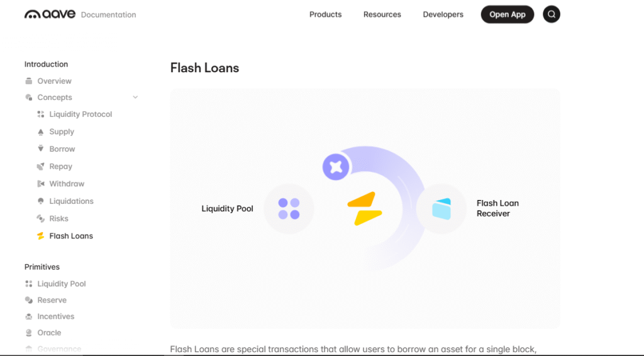Screen dimensions: 644x356
Task: Click the Withdraw sidebar icon
Action: [41, 184]
